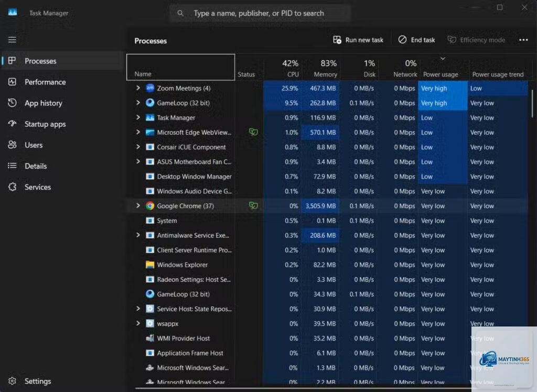Sort by the Power usage trend column

tap(498, 68)
